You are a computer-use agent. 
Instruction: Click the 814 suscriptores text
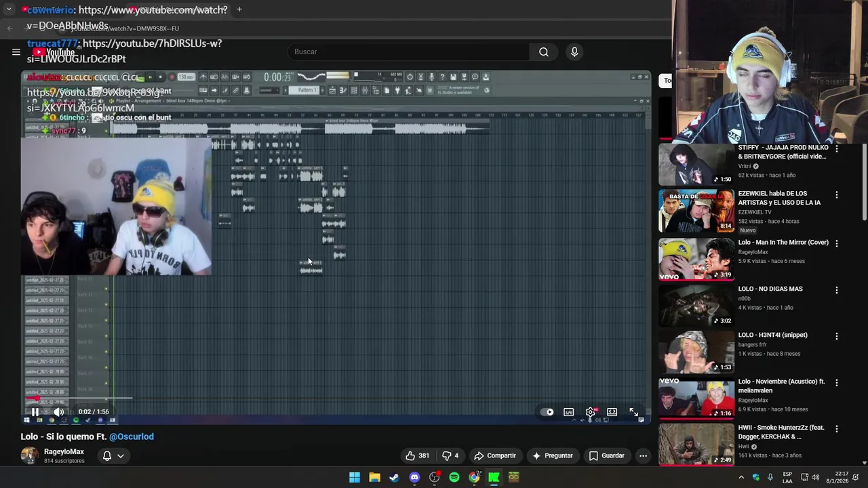64,461
